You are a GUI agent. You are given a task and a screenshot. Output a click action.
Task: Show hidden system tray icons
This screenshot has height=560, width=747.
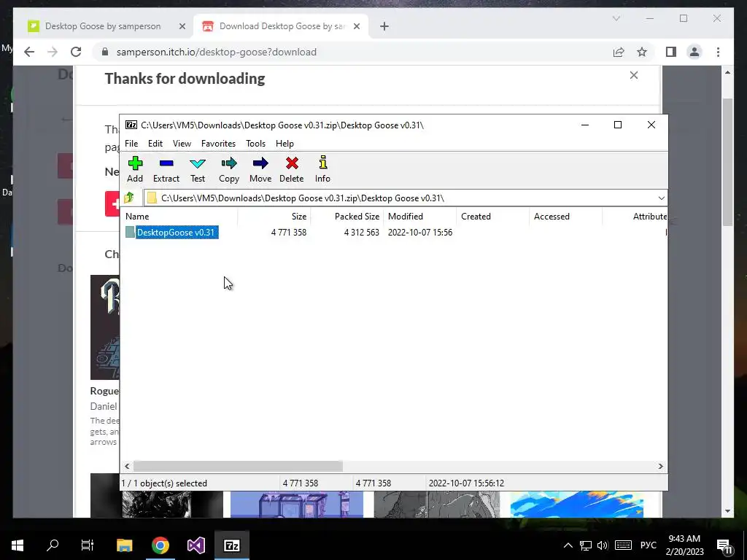click(568, 545)
